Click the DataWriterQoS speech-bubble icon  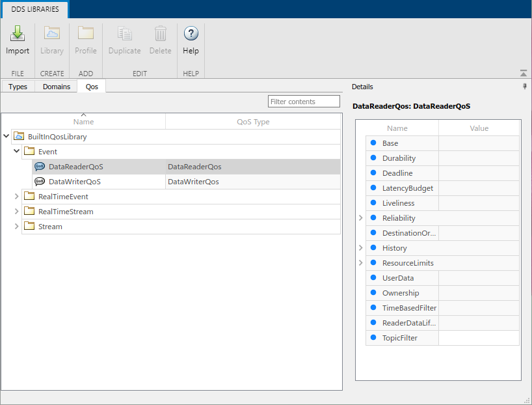(x=41, y=182)
